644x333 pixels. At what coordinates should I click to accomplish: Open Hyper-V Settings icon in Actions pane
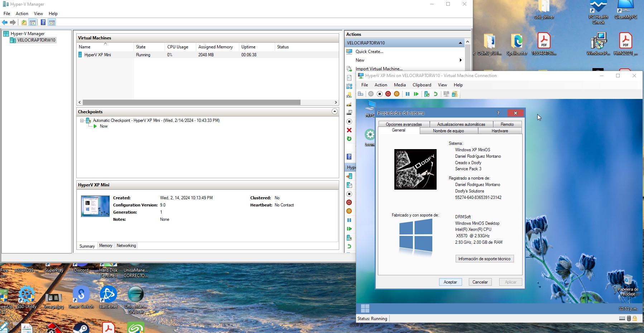coord(349,77)
